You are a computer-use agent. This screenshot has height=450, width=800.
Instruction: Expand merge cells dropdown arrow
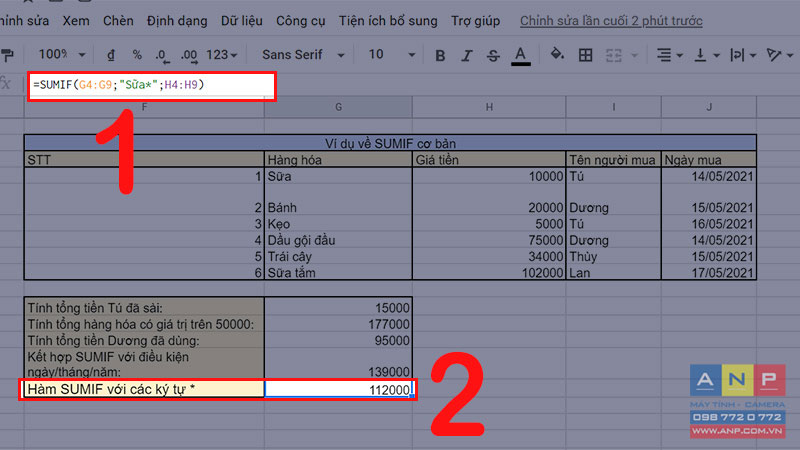pyautogui.click(x=634, y=55)
